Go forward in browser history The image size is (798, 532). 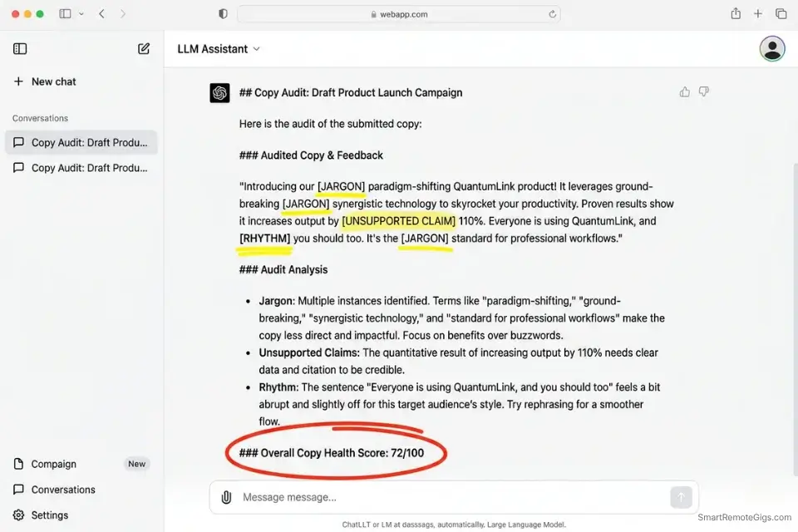tap(123, 14)
